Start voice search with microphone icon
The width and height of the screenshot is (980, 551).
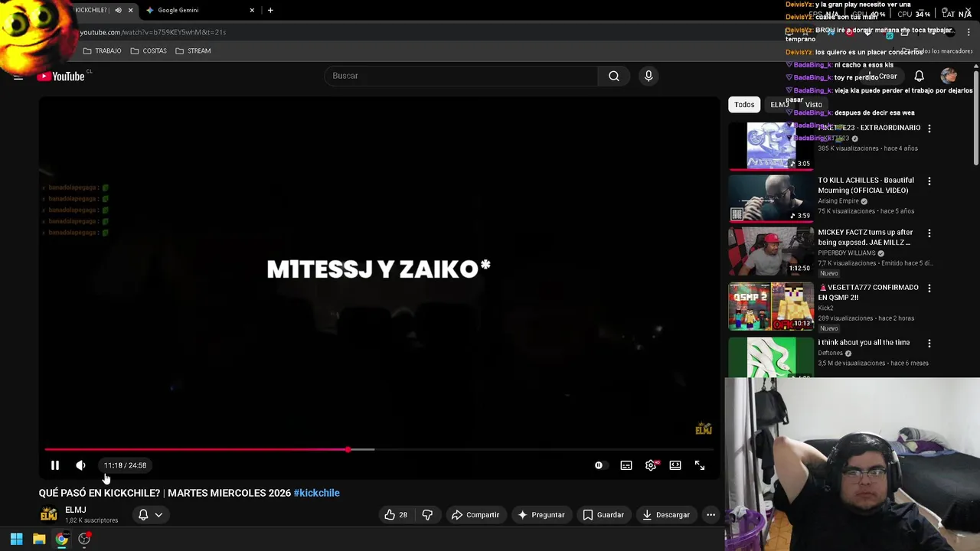[648, 76]
